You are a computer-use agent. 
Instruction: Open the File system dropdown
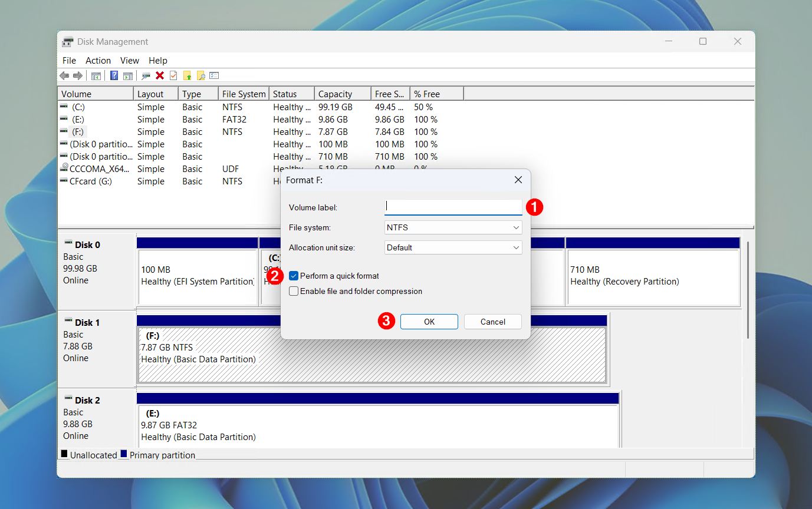[453, 227]
